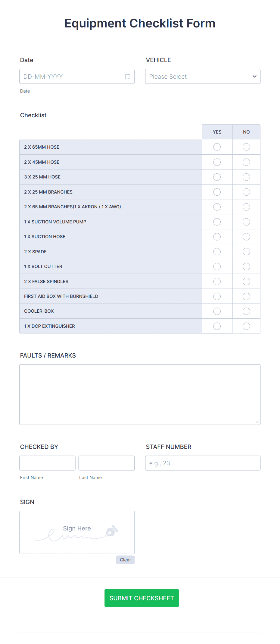
Task: Select YES for 1 X SUCTION VOLUME PUMP
Action: [x=217, y=222]
